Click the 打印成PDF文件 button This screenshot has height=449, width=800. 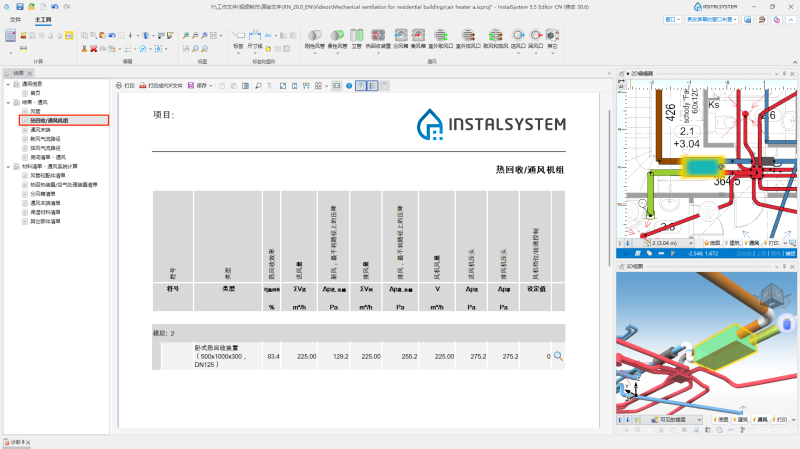(161, 86)
